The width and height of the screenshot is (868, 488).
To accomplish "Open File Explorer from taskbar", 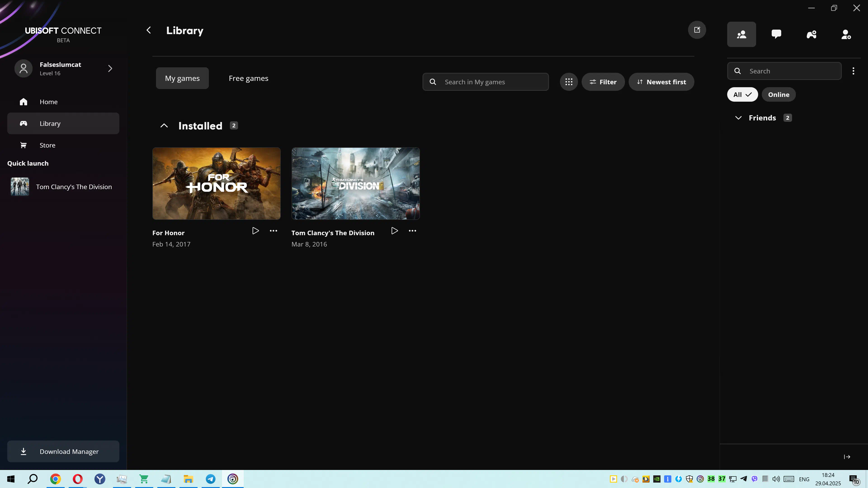I will point(188,479).
